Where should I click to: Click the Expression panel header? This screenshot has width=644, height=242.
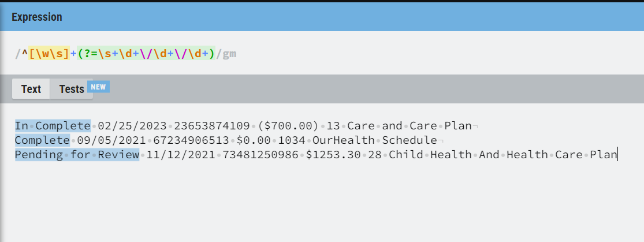[322, 17]
